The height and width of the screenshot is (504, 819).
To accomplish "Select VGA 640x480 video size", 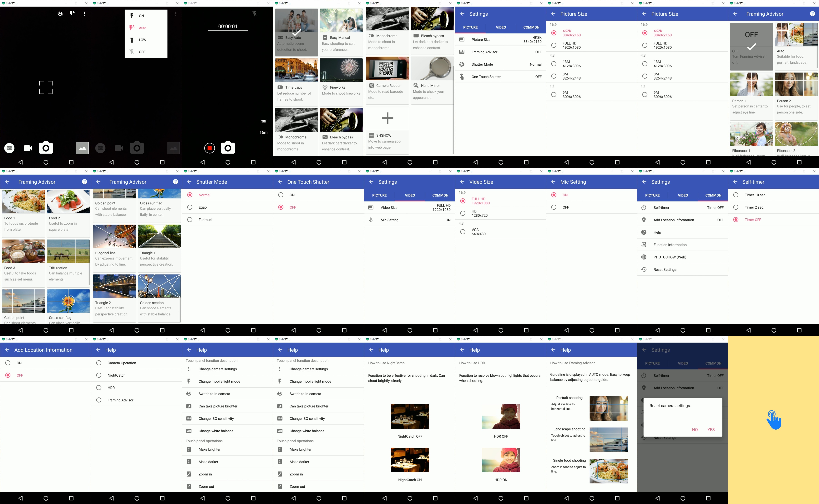I will click(500, 232).
